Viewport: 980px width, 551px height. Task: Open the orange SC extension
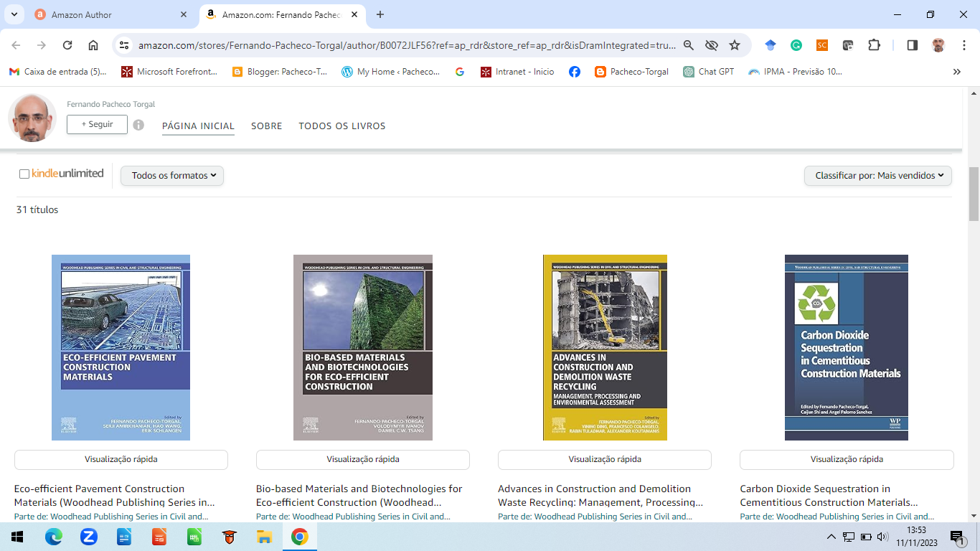point(822,45)
